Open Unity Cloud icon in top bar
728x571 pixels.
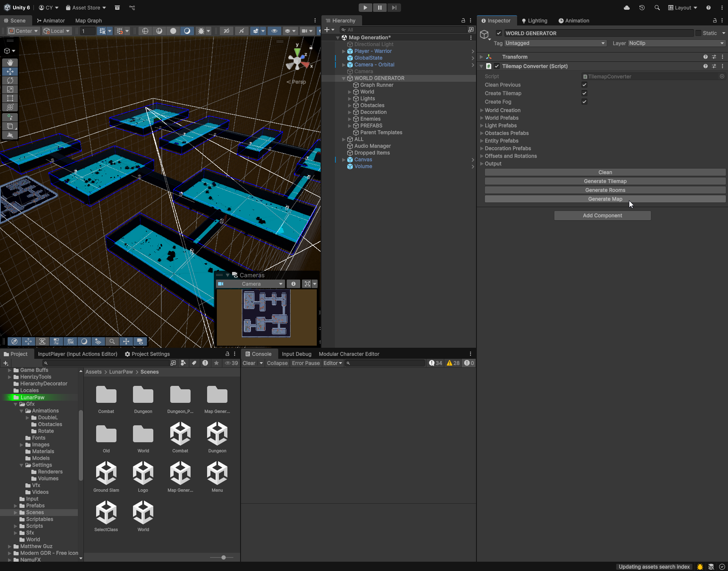(627, 8)
